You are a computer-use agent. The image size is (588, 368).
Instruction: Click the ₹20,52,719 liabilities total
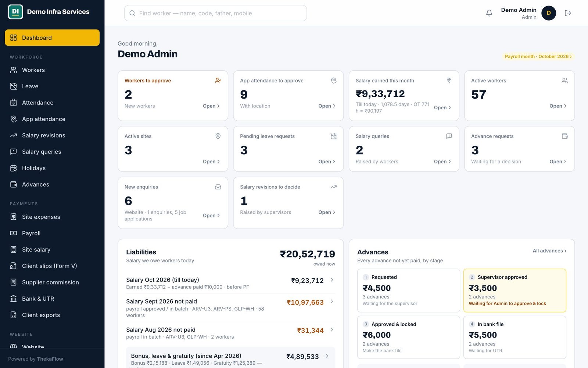307,254
